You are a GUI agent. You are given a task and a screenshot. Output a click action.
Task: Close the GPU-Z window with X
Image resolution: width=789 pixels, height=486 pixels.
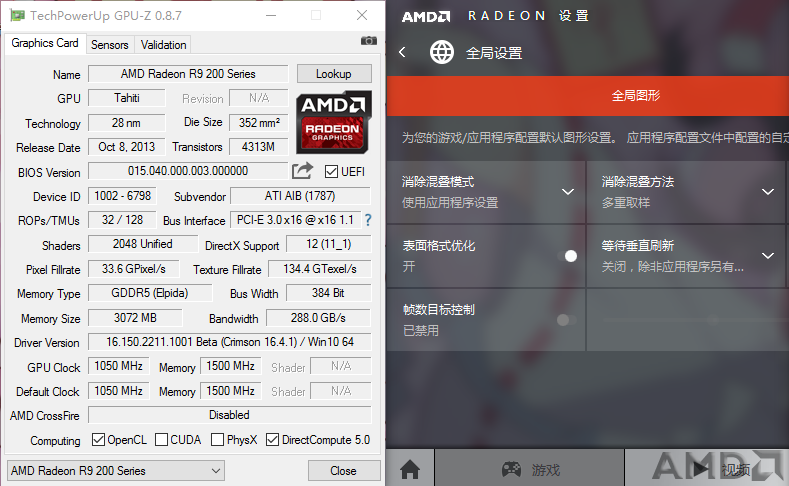(362, 16)
